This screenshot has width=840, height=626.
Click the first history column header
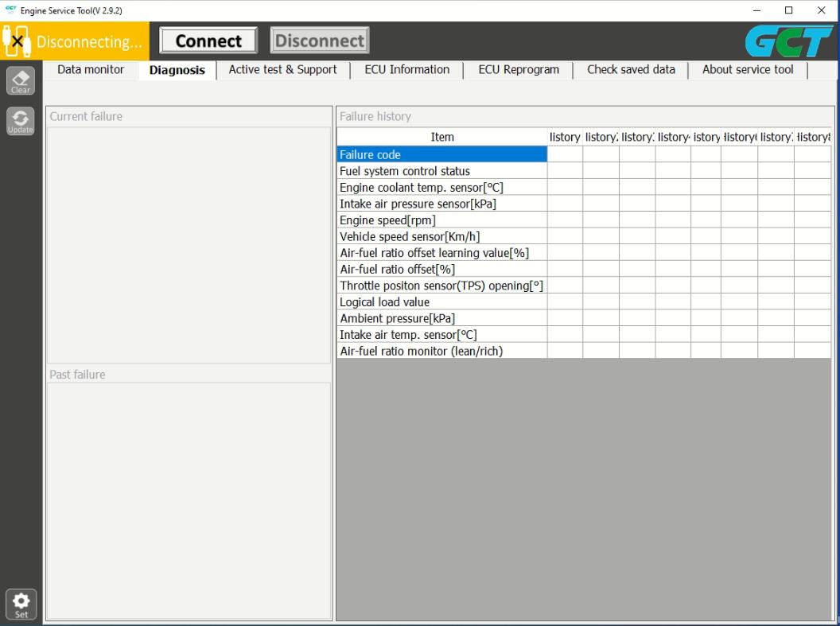coord(565,137)
